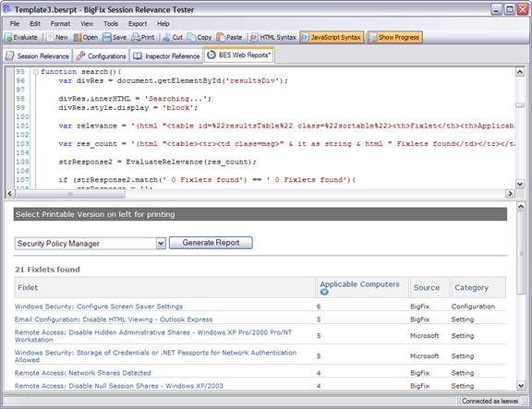Click report pane scroll down arrow
The image size is (532, 409).
point(521,385)
